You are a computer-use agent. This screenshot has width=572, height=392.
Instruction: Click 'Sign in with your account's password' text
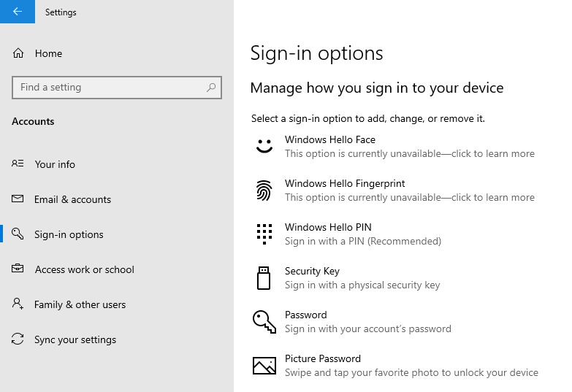[368, 328]
